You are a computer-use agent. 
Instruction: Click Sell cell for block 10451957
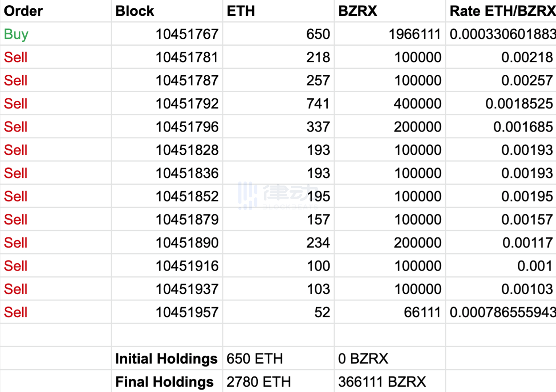click(16, 312)
